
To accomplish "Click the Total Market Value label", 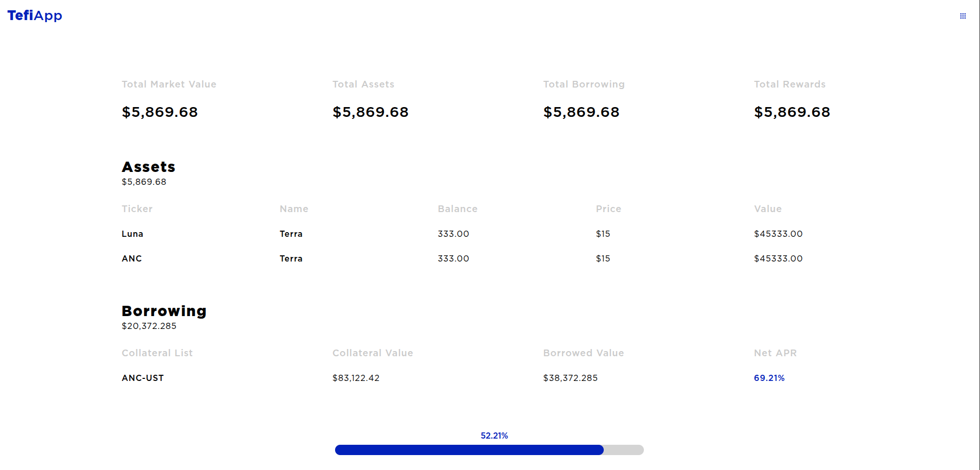I will (x=169, y=84).
